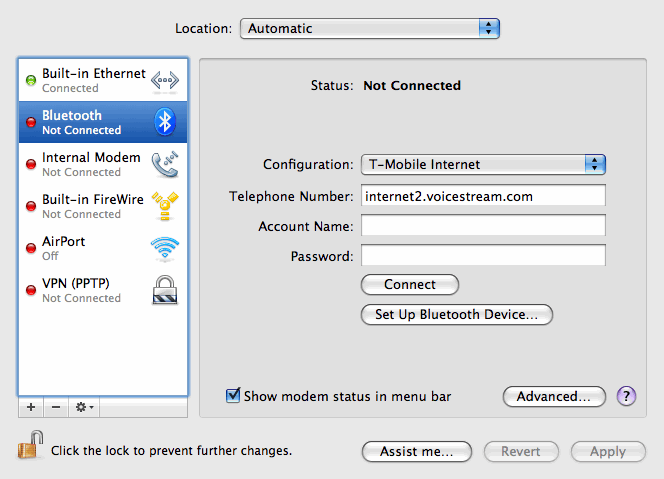Image resolution: width=664 pixels, height=479 pixels.
Task: Click the Bluetooth symbol icon
Action: pyautogui.click(x=164, y=122)
